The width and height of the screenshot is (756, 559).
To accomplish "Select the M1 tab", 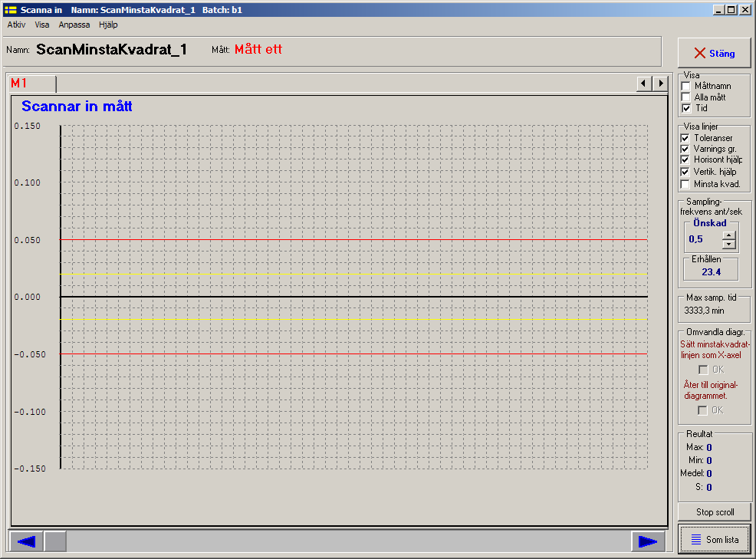I will point(32,83).
